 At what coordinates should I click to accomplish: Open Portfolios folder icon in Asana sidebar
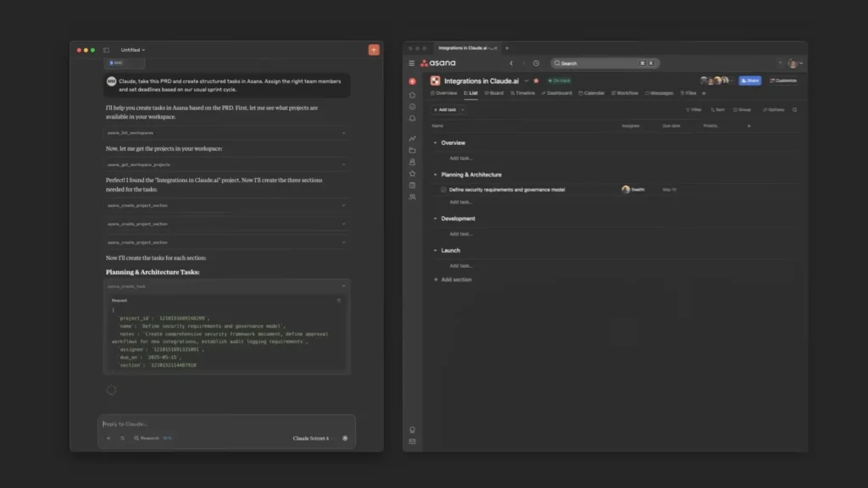coord(413,151)
